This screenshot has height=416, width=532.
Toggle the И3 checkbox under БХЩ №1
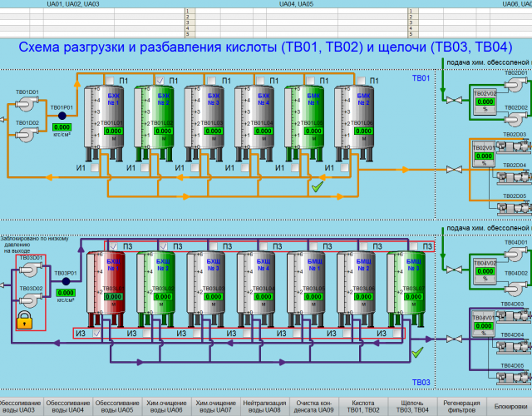pyautogui.click(x=96, y=333)
